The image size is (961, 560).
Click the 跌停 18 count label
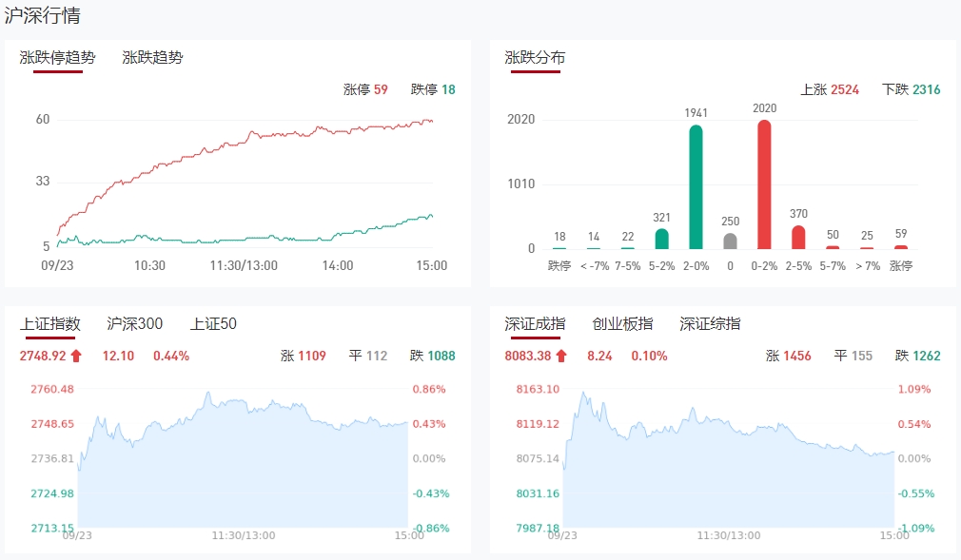(x=433, y=89)
